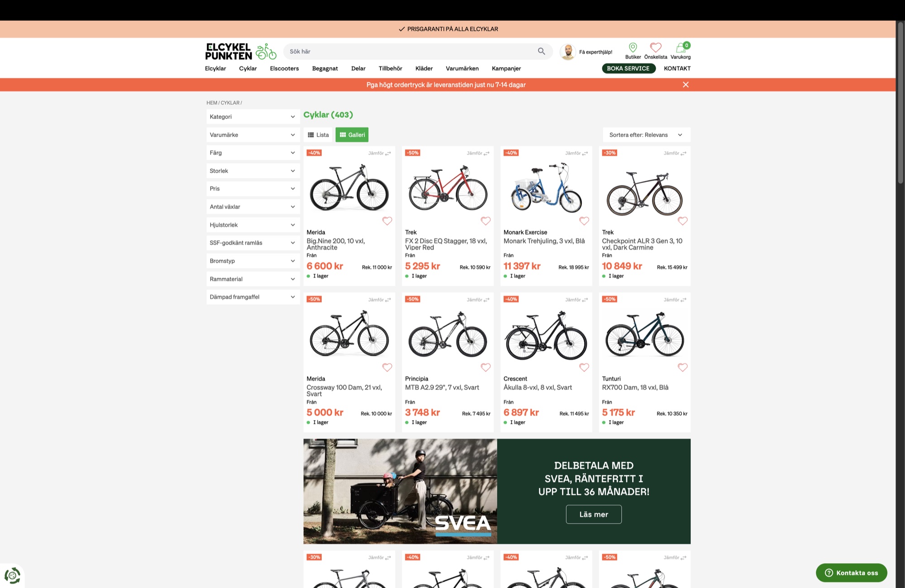Click Få experthjälp! text link
905x588 pixels.
pyautogui.click(x=595, y=52)
